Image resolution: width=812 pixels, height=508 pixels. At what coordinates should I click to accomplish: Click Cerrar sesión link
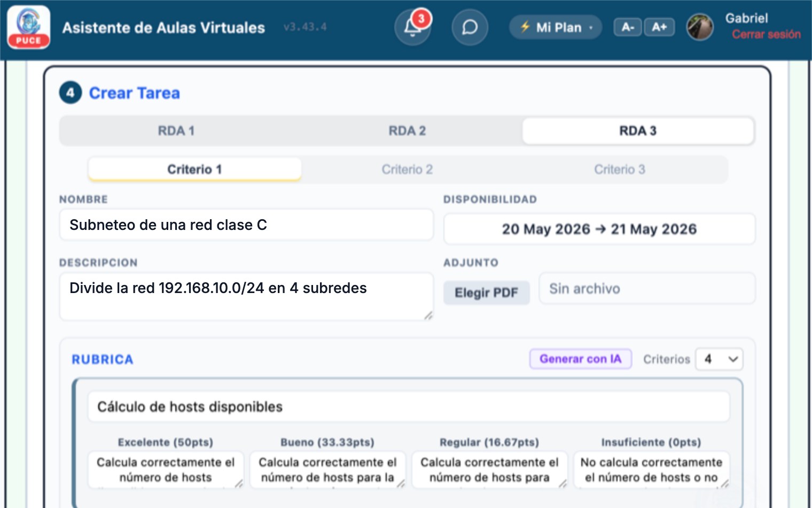(x=766, y=34)
